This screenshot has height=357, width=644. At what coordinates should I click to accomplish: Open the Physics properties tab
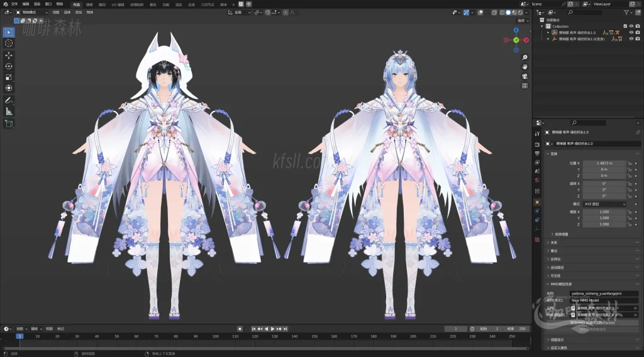tap(537, 211)
